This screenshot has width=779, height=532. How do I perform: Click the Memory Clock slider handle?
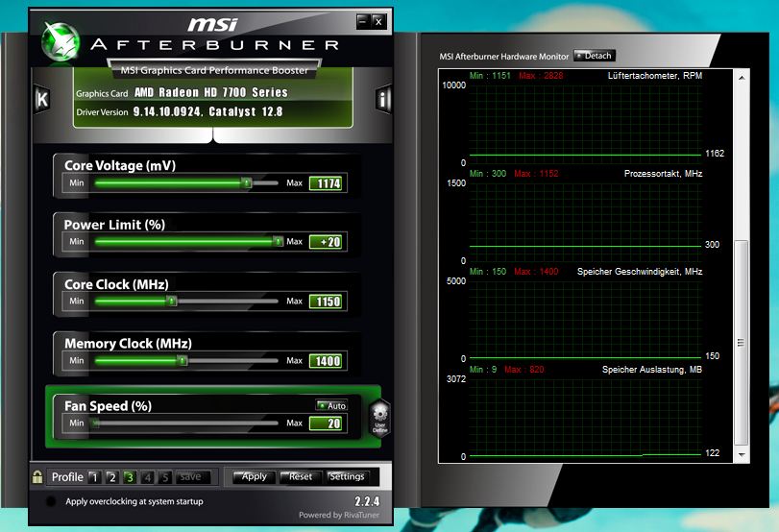pyautogui.click(x=183, y=361)
